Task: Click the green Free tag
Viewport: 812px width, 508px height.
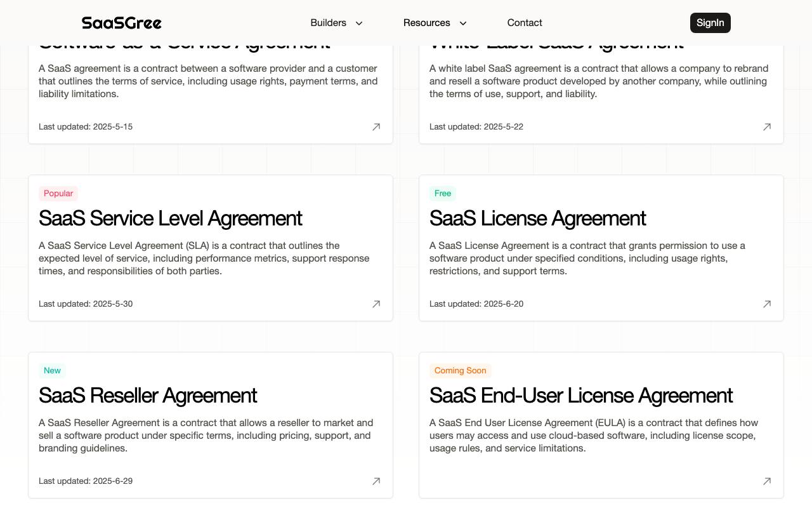Action: (x=443, y=194)
